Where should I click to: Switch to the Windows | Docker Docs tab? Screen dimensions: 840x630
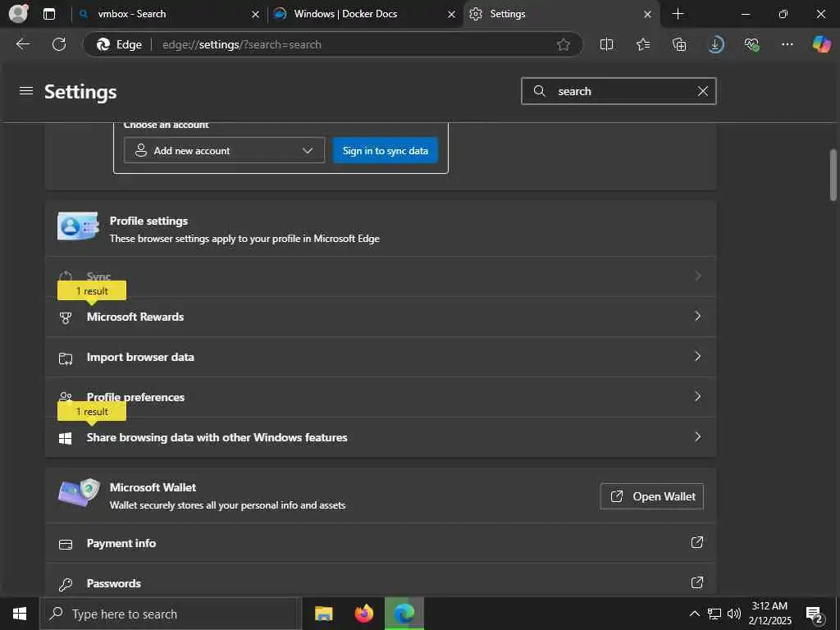(x=365, y=14)
